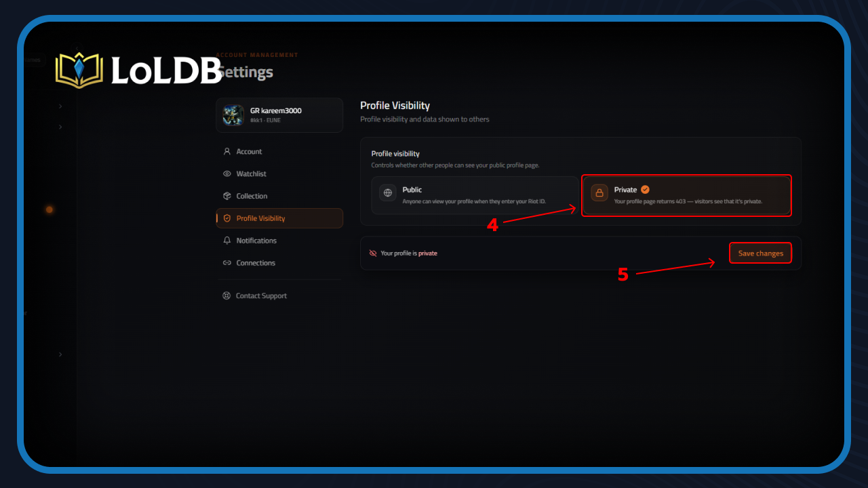Viewport: 868px width, 488px height.
Task: Click the crossed-eye icon beside profile status
Action: 373,253
